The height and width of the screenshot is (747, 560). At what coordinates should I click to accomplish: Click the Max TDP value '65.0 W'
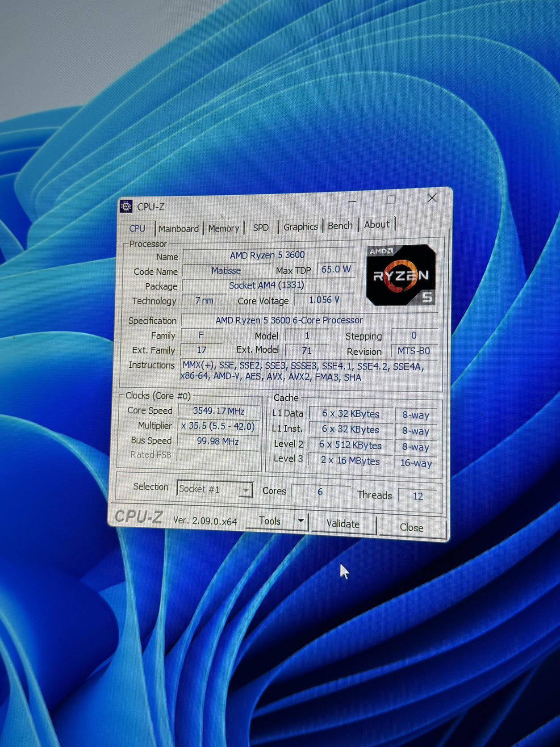pyautogui.click(x=336, y=269)
